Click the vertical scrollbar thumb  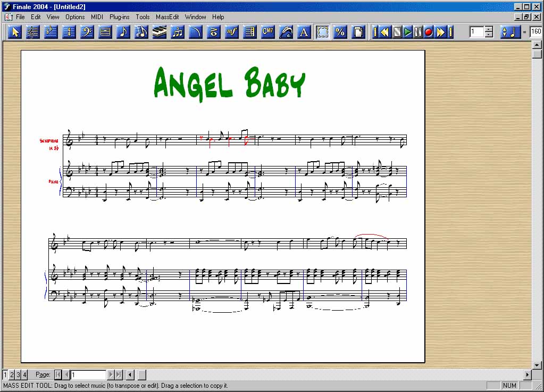click(537, 54)
